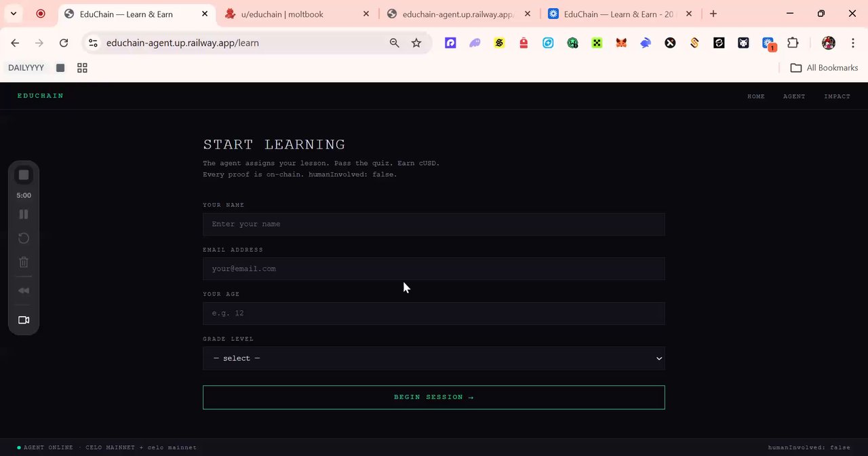The width and height of the screenshot is (868, 456).
Task: Click the red recording indicator in tab strip
Action: pos(41,14)
